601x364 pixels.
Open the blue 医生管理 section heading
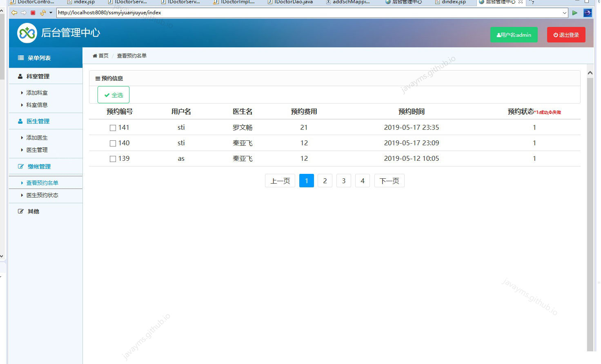[38, 121]
